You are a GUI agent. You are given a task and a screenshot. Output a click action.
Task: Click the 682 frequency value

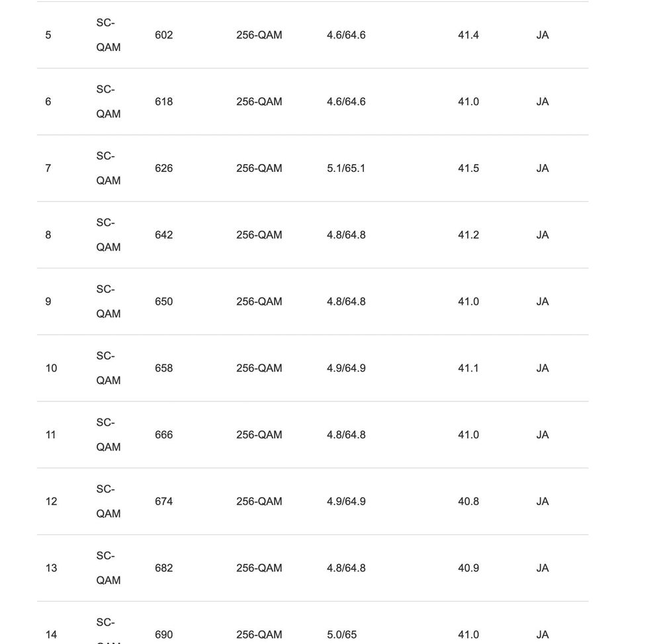pyautogui.click(x=163, y=568)
